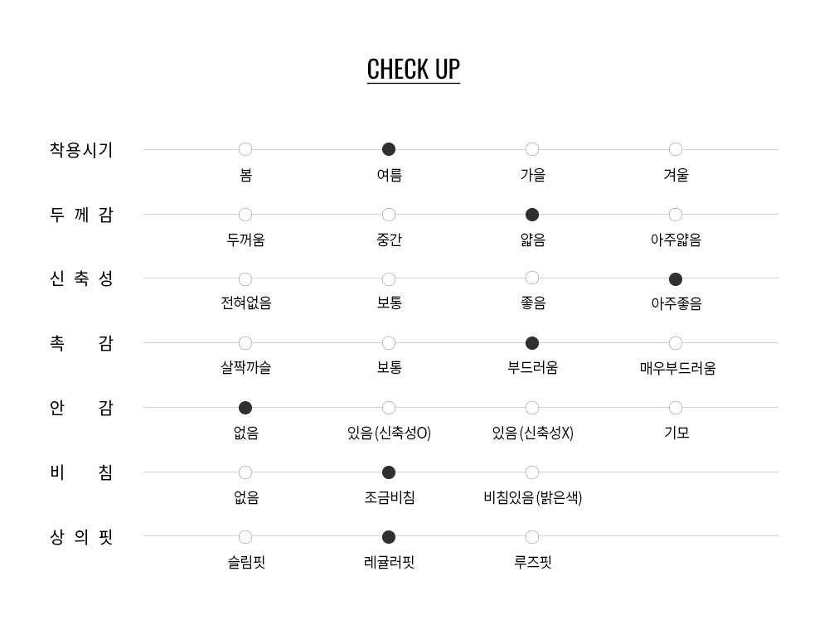The height and width of the screenshot is (644, 829).
Task: Select 전혀없음 stretch option circle
Action: (245, 279)
